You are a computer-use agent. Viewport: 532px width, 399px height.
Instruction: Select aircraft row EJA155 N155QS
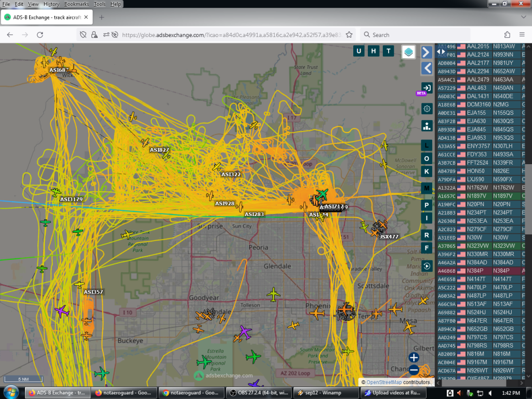pos(481,113)
